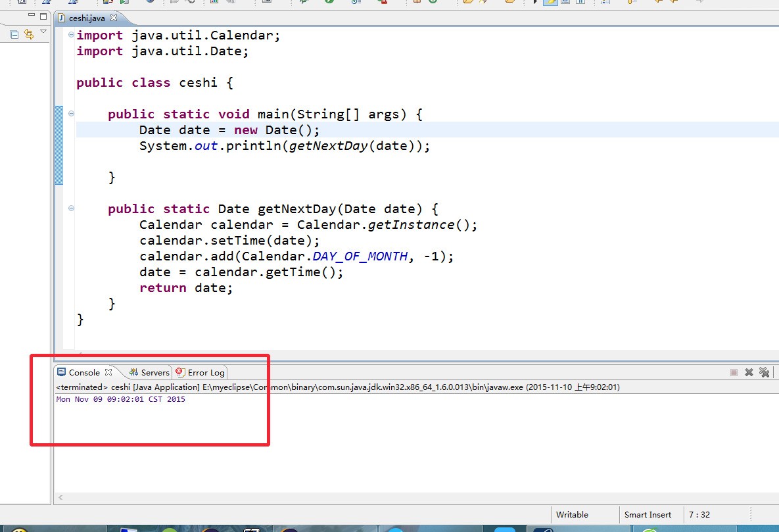Collapse the import statements fold

click(x=71, y=35)
